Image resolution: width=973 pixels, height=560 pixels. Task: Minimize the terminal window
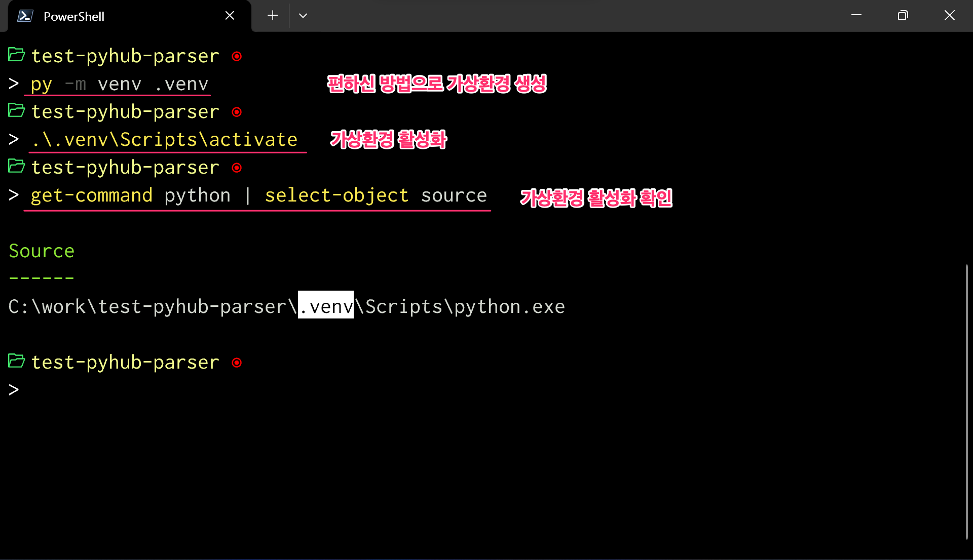click(856, 16)
